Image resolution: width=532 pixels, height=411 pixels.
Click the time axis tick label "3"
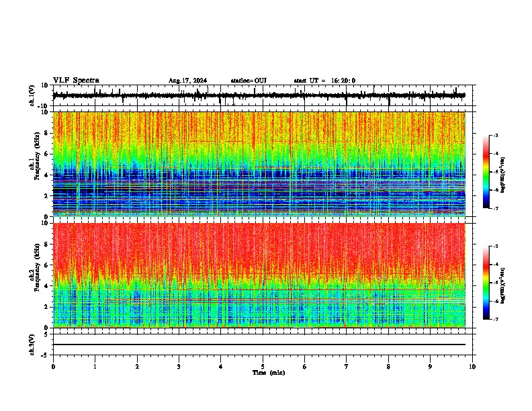point(179,367)
